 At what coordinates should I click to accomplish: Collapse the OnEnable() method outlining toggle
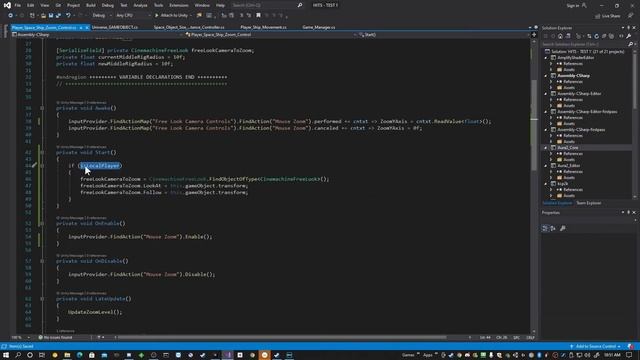(x=42, y=224)
